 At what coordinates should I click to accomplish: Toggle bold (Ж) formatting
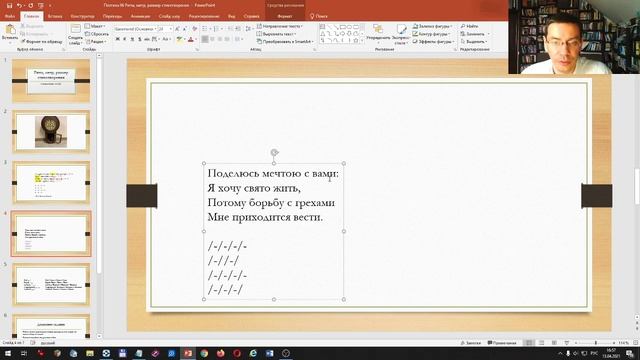[x=118, y=39]
